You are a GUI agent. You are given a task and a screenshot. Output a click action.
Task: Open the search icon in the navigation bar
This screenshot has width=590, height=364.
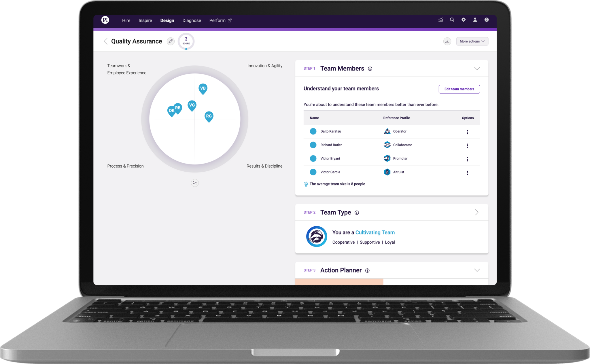click(x=452, y=20)
